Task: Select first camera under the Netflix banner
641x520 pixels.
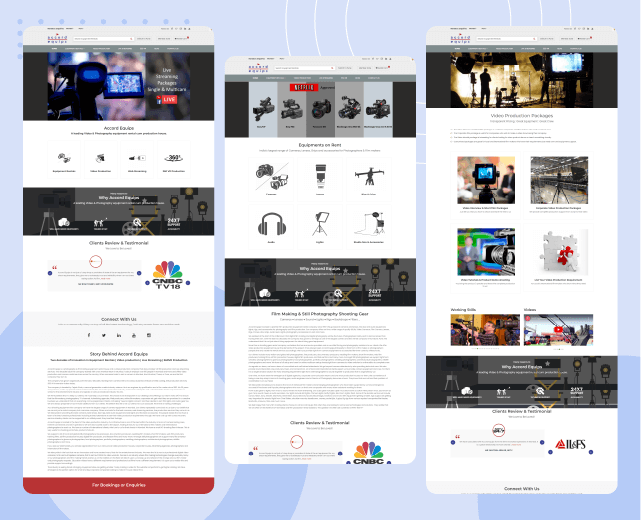Action: coord(263,110)
